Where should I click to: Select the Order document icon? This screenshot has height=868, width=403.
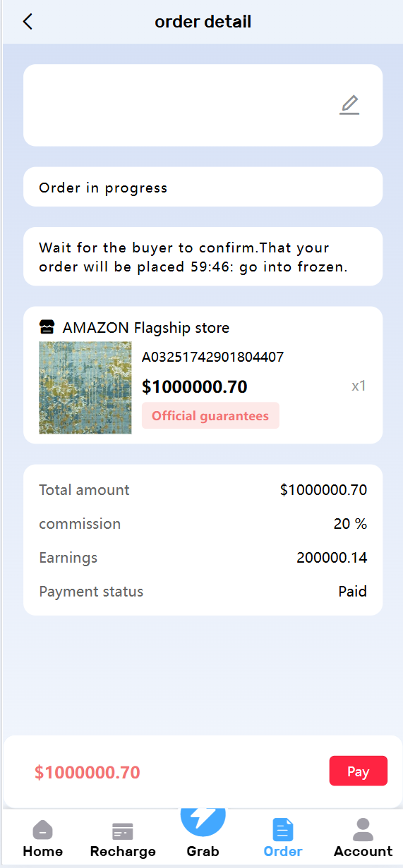tap(283, 830)
